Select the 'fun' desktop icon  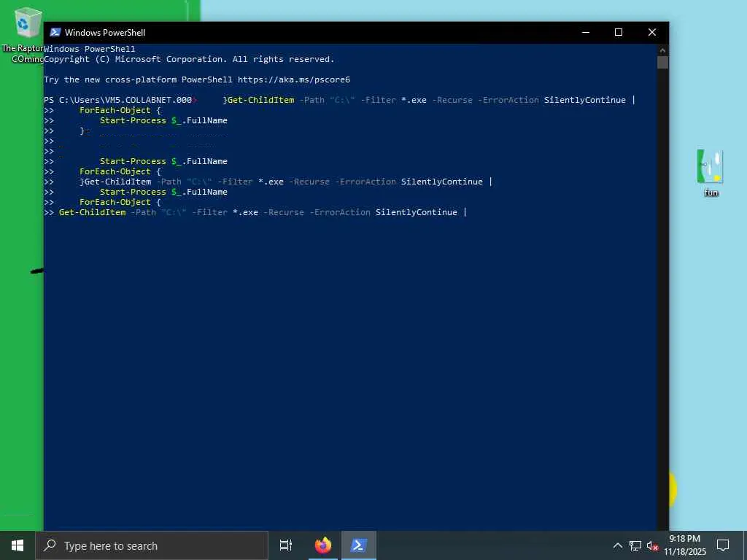pyautogui.click(x=711, y=173)
